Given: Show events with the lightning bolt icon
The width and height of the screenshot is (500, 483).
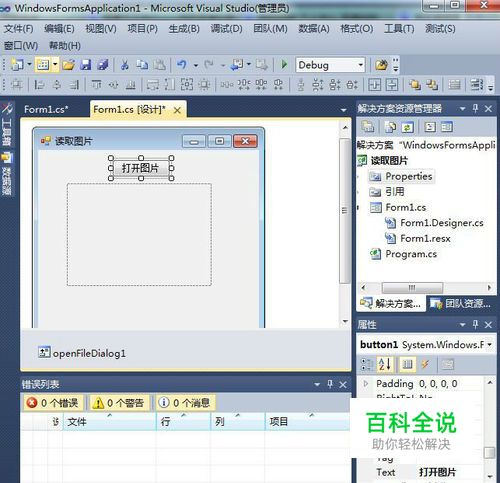Looking at the screenshot, I should 425,364.
